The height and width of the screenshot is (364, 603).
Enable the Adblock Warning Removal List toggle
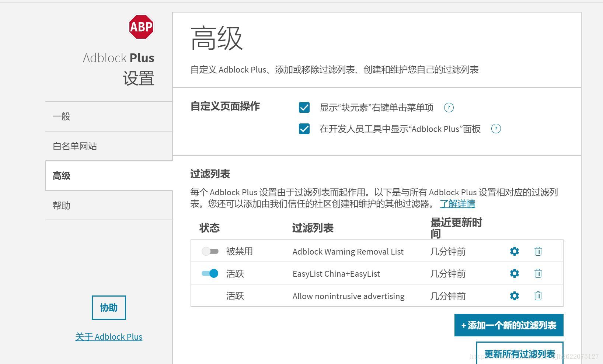(x=210, y=251)
